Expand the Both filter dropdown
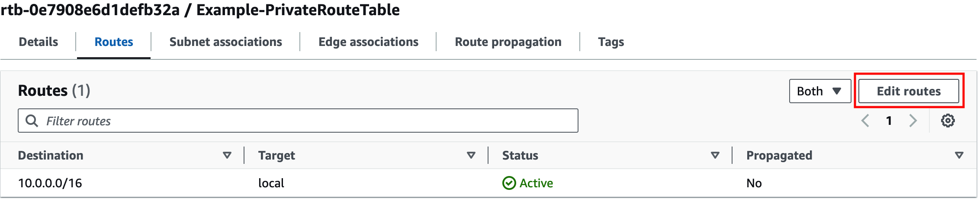Screen dimensions: 980x199 (x=820, y=91)
